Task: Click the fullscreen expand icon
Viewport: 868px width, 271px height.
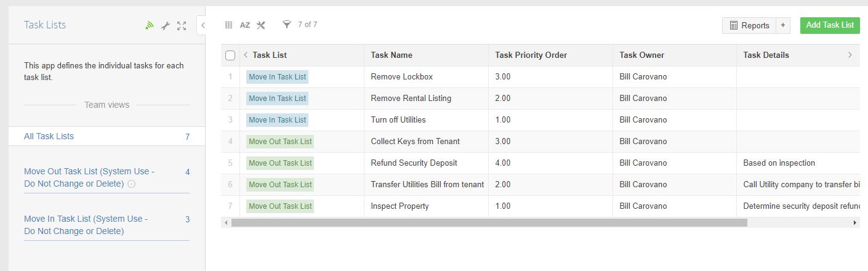Action: point(181,25)
